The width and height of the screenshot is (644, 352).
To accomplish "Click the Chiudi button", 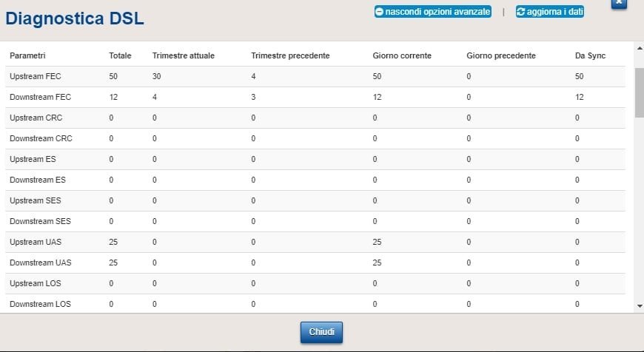I will click(x=321, y=332).
